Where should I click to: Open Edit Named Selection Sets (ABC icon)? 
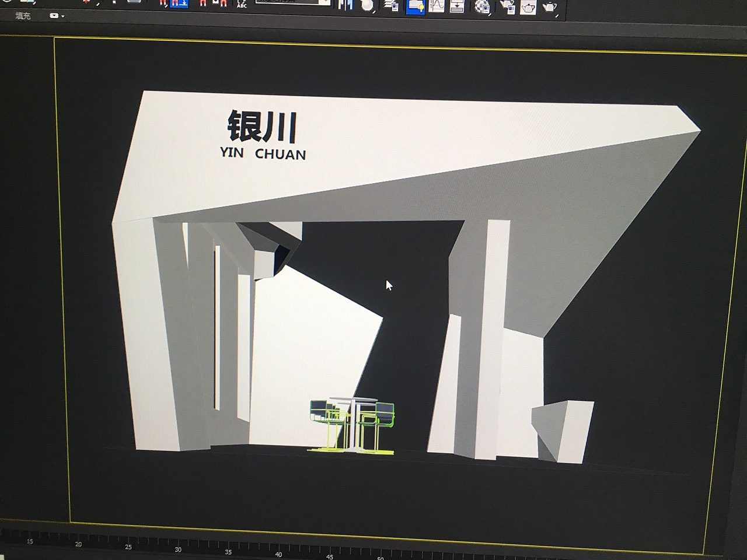coord(241,4)
